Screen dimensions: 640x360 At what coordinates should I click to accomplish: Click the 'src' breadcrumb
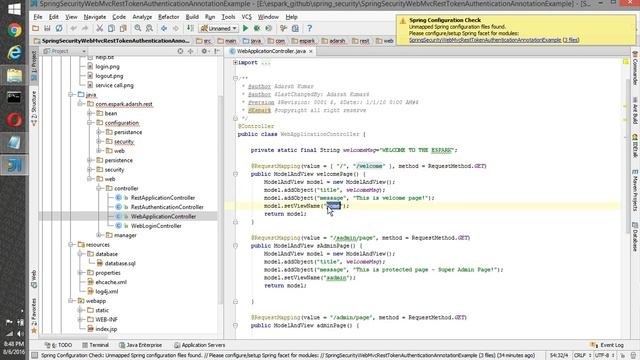pyautogui.click(x=204, y=41)
